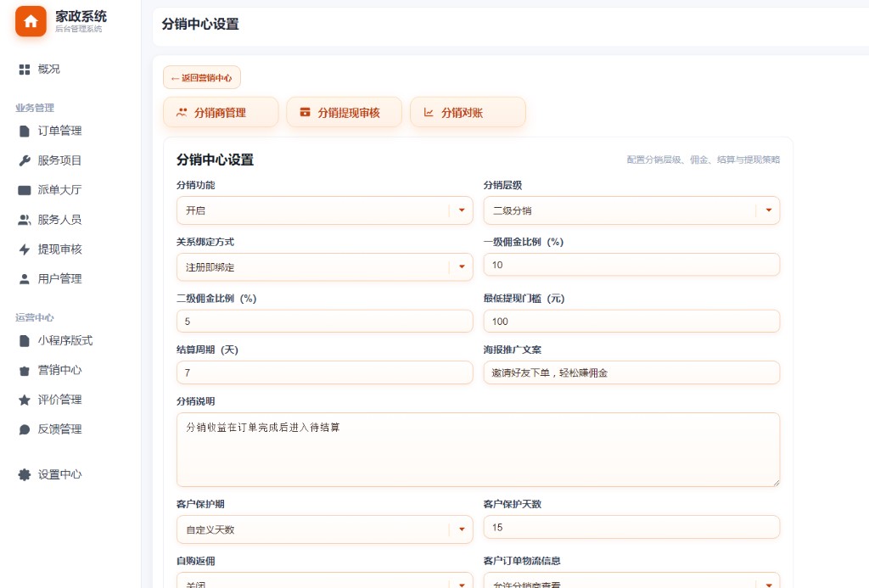This screenshot has height=588, width=869.
Task: Expand the 分销功能 dropdown
Action: point(325,210)
